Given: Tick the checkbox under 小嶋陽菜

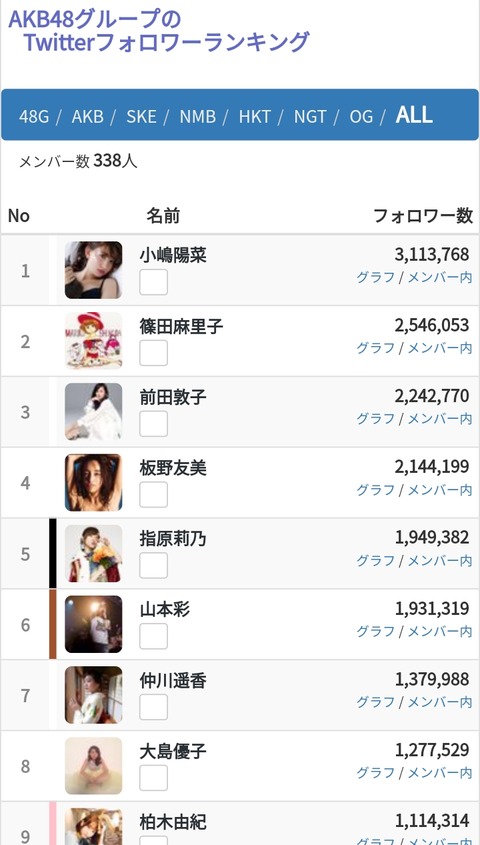Looking at the screenshot, I should 154,282.
